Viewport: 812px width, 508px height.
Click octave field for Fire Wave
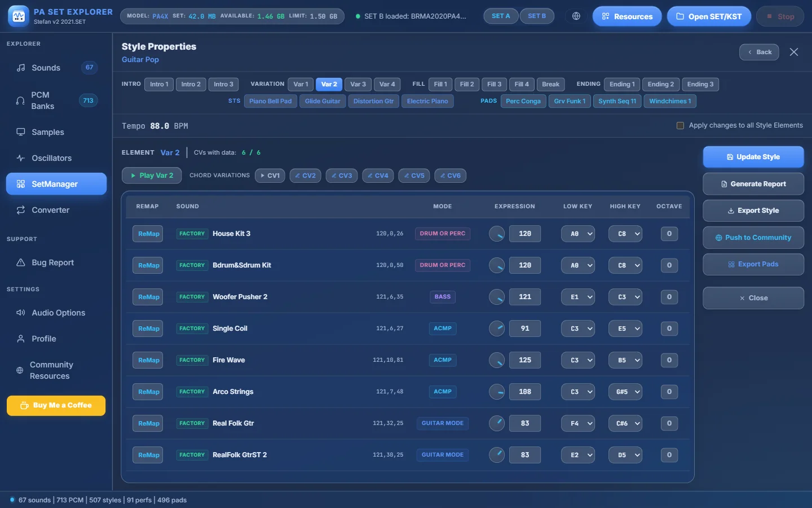pyautogui.click(x=669, y=360)
